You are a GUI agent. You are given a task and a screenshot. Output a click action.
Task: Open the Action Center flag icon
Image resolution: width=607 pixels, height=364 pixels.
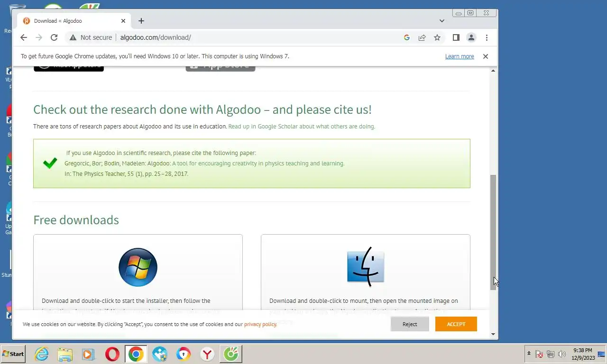coord(539,354)
